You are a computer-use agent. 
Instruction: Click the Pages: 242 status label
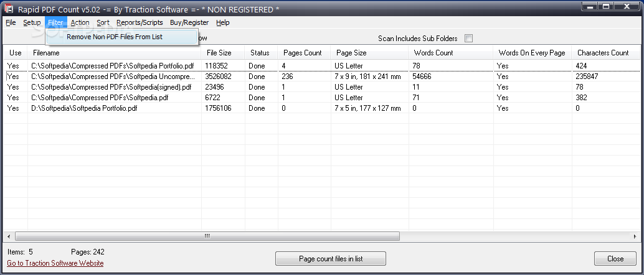click(x=88, y=252)
